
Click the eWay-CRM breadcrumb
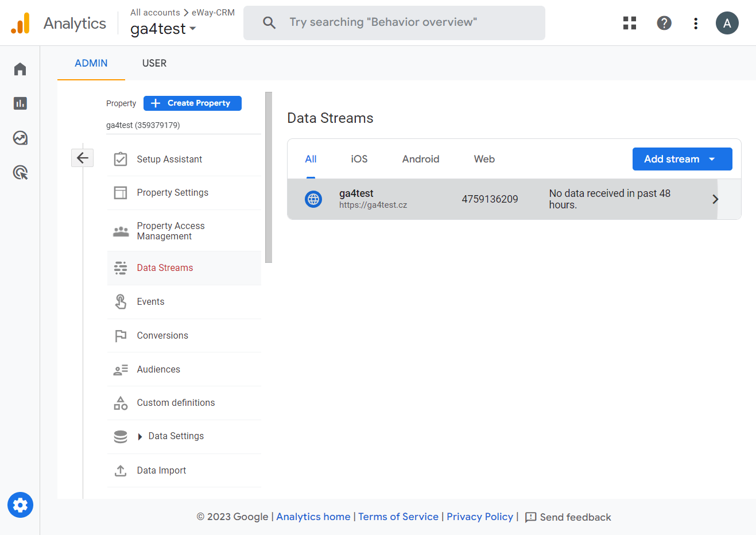pos(213,13)
